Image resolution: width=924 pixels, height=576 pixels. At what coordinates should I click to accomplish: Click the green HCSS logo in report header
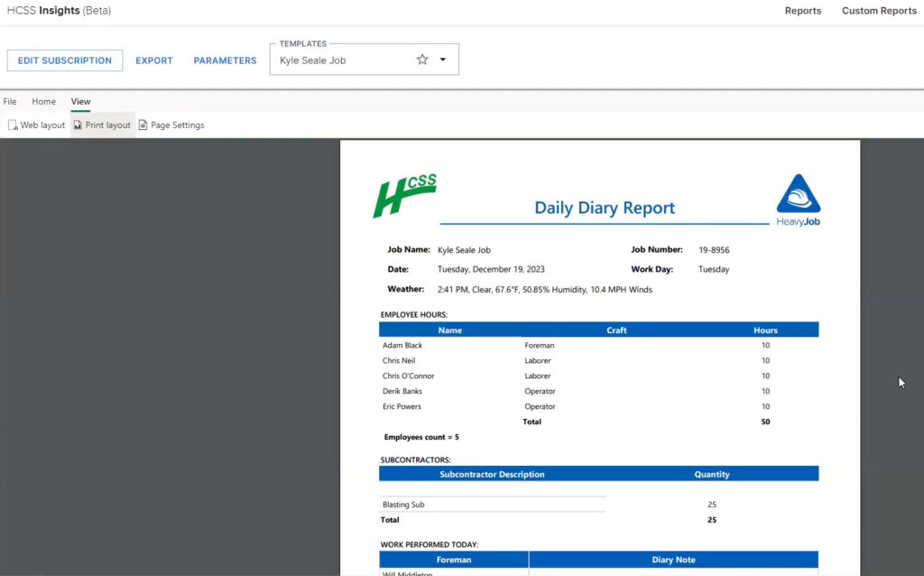(x=403, y=193)
